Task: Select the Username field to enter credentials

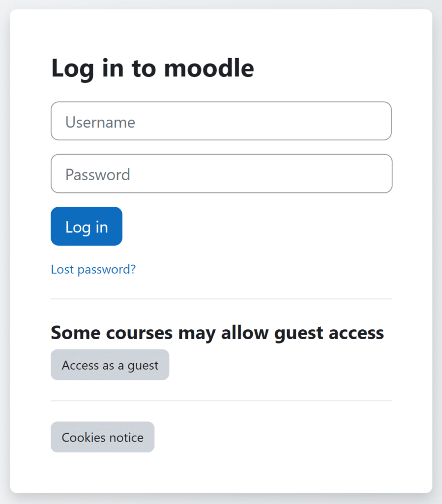Action: click(x=221, y=121)
